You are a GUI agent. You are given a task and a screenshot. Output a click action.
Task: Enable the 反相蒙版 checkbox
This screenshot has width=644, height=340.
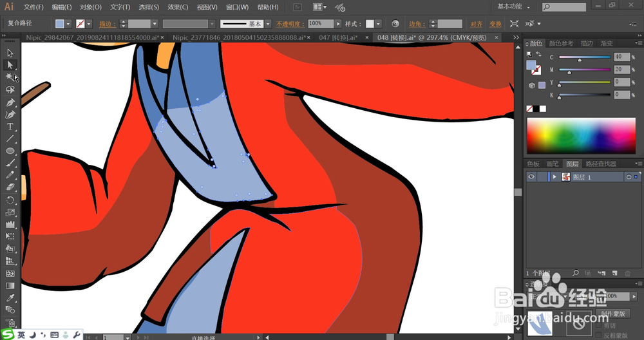[599, 335]
